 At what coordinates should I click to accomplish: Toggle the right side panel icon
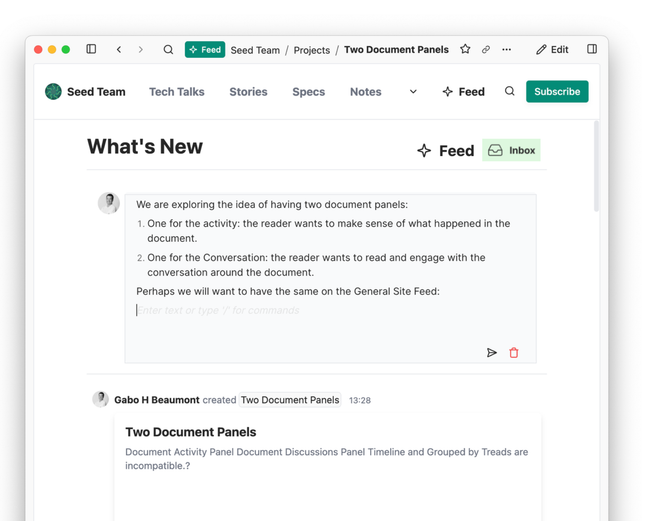(592, 49)
